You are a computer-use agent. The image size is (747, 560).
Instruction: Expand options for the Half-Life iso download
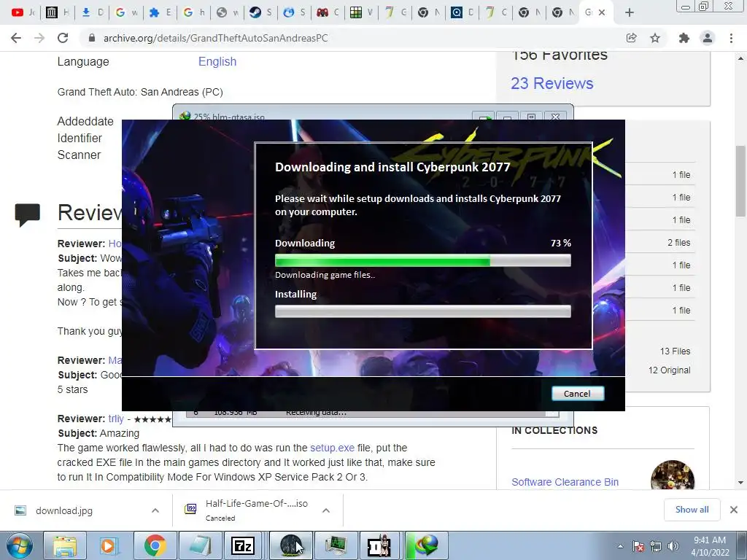[326, 510]
